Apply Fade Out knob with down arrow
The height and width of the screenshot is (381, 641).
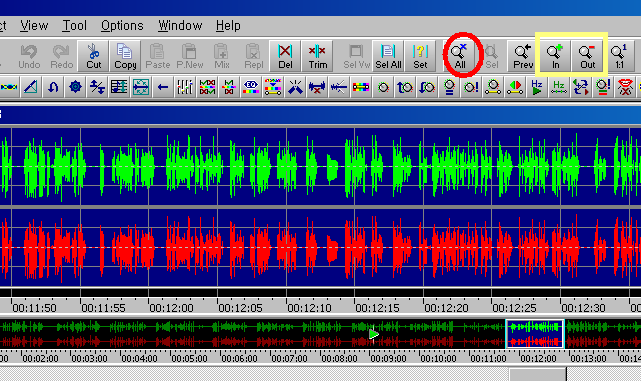tap(427, 87)
